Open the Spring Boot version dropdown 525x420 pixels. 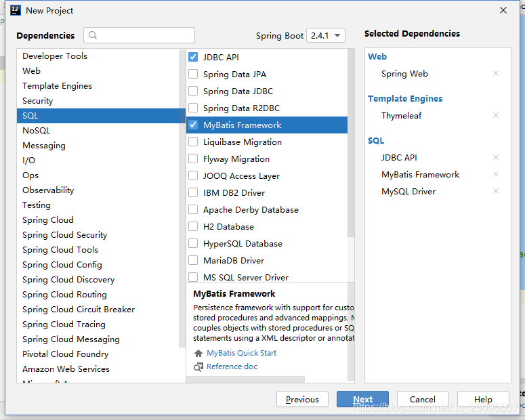325,35
